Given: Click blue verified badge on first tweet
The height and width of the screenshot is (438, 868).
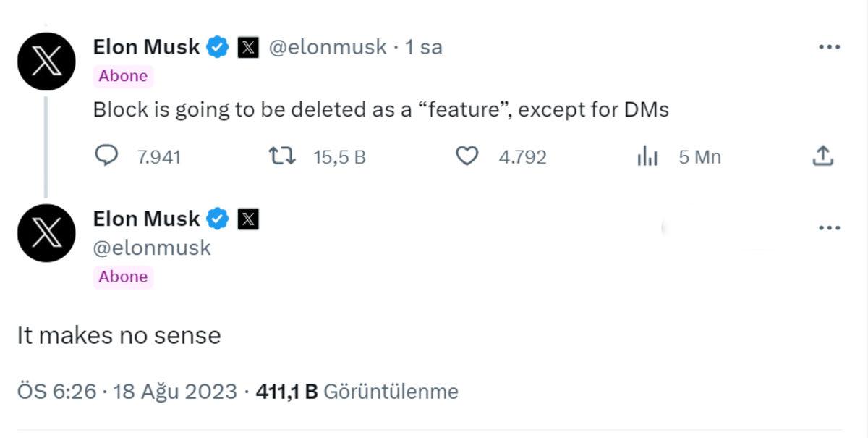Looking at the screenshot, I should pos(218,48).
